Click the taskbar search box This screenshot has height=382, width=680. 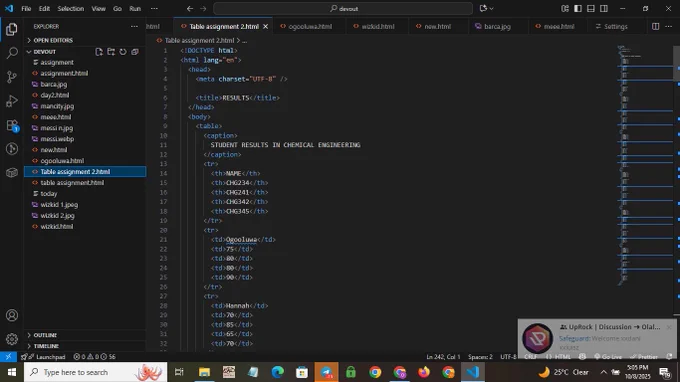(95, 372)
